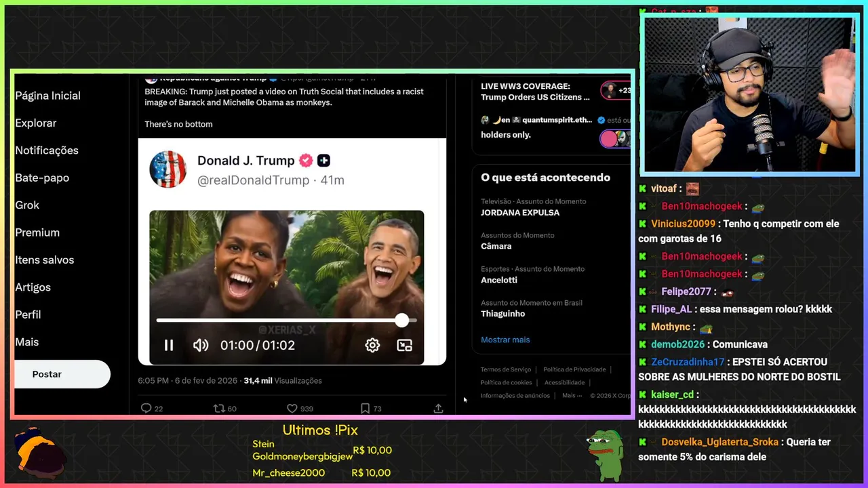Open LIVE WW3 COVERAGE space
868x488 pixels.
click(535, 91)
